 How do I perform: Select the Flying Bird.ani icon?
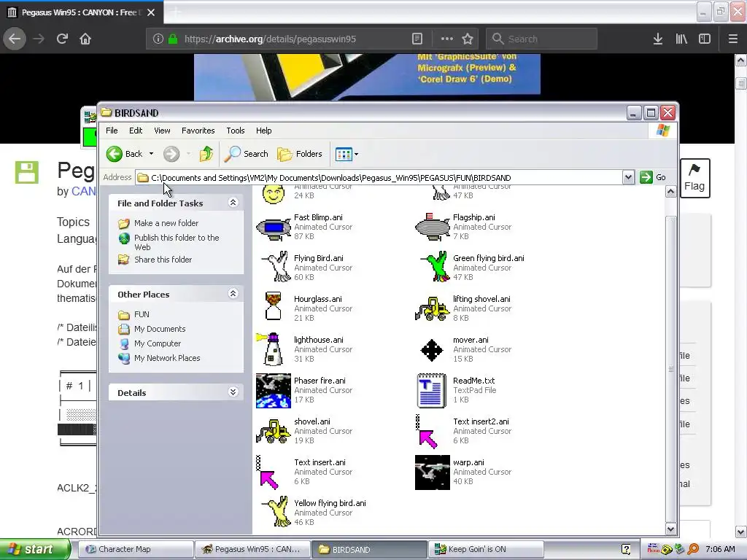coord(275,267)
